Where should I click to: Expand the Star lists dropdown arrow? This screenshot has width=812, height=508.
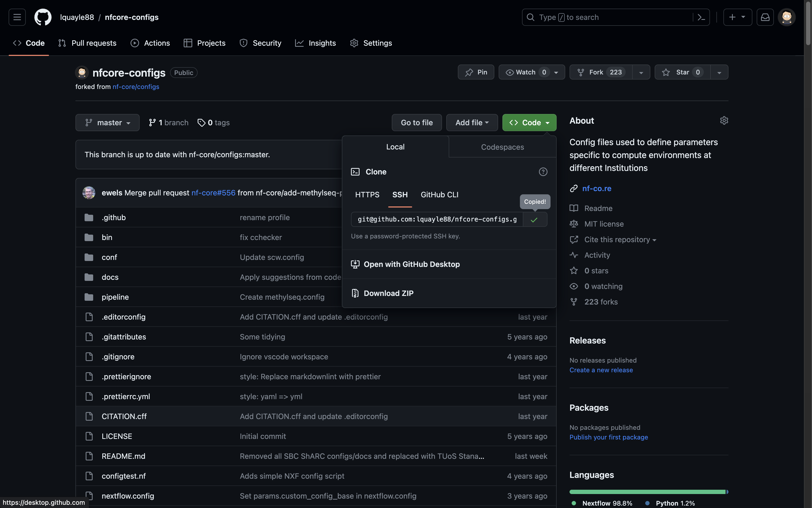[719, 72]
